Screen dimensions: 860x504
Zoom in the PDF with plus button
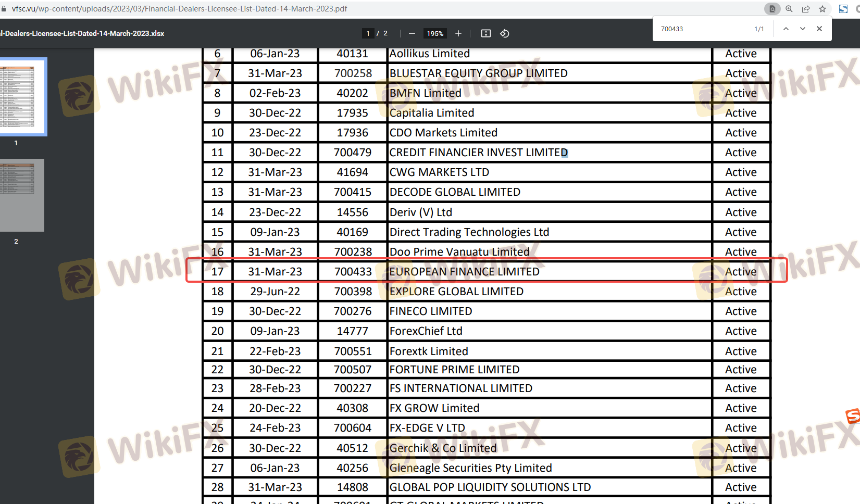coord(458,33)
